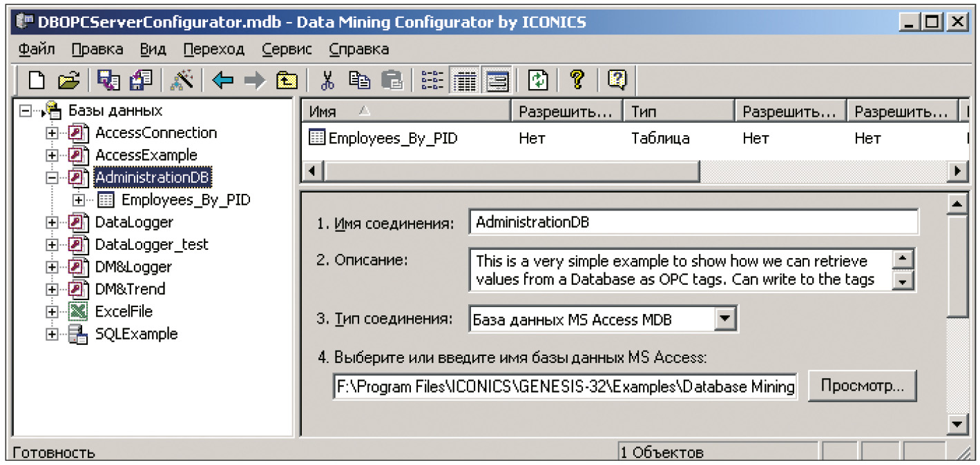Expand the AccessConnection node

(x=51, y=133)
